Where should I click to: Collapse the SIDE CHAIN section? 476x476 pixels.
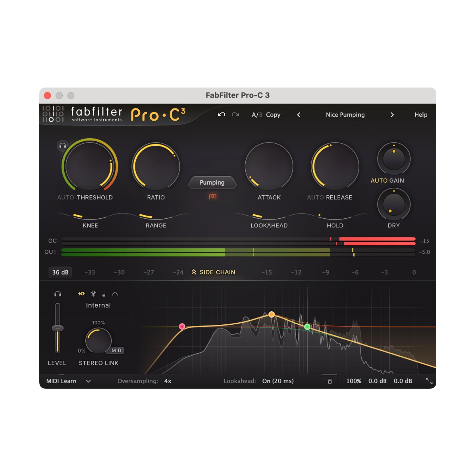point(213,272)
